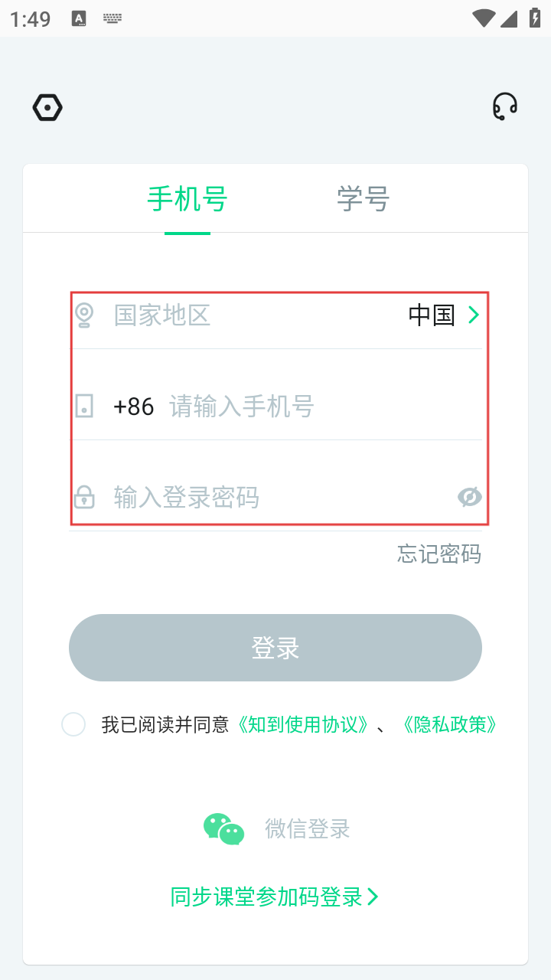Expand country selection chevron next to 中国
This screenshot has height=980, width=551.
474,315
